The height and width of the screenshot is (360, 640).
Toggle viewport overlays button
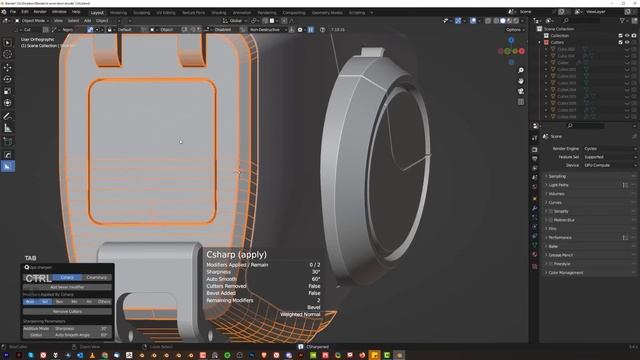click(x=473, y=21)
